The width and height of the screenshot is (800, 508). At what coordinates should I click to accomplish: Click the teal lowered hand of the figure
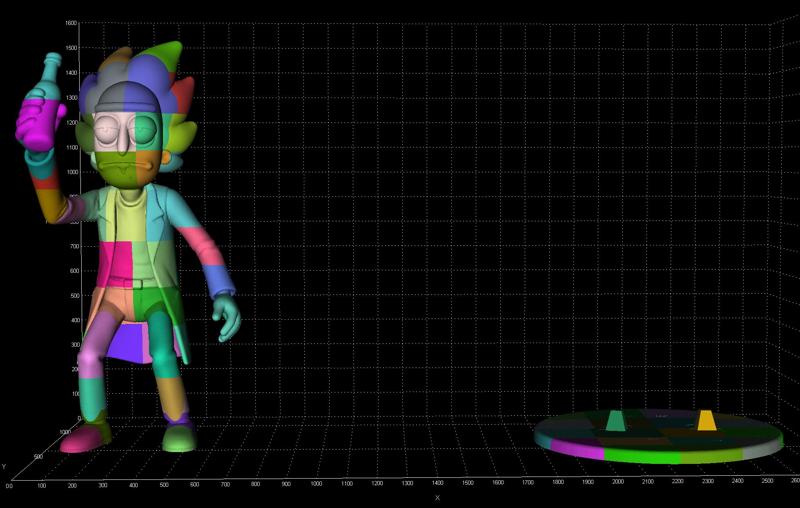coord(227,317)
